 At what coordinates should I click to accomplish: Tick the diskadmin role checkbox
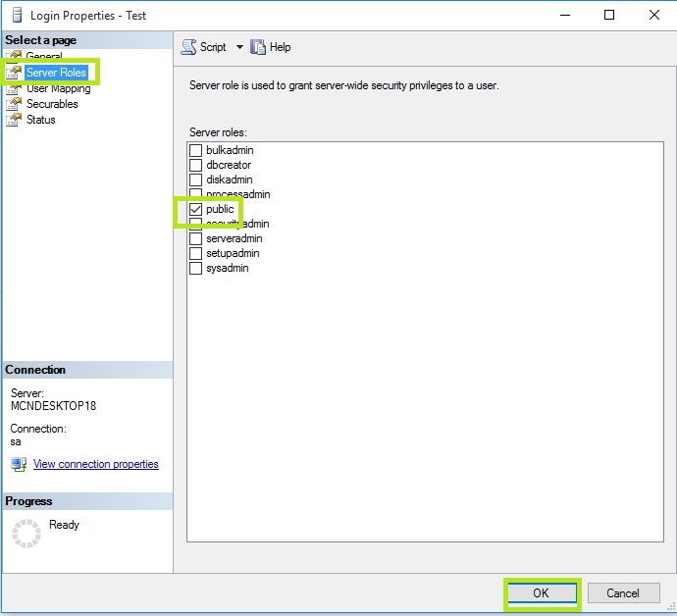(x=195, y=180)
